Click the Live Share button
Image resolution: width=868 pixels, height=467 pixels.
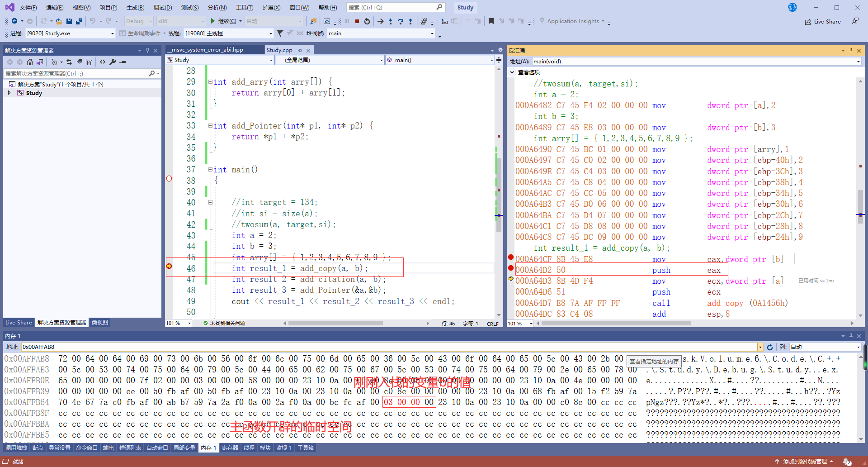pyautogui.click(x=823, y=21)
